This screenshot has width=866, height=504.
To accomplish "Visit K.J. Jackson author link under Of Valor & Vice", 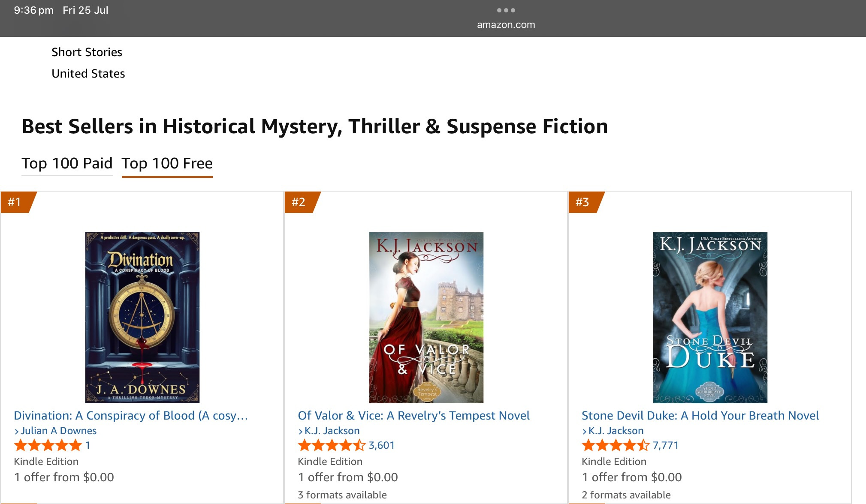I will coord(332,431).
